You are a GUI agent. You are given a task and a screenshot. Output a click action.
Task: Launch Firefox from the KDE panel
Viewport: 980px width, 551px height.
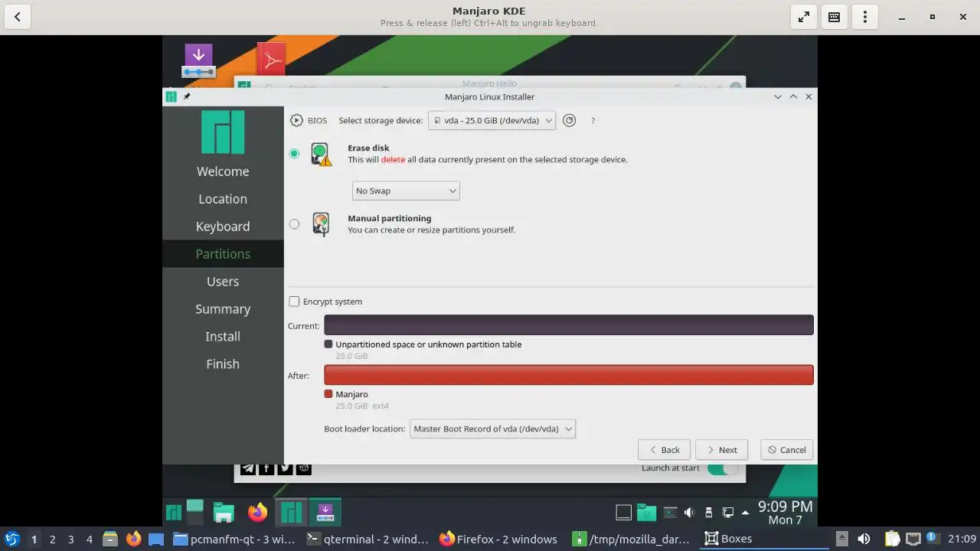pyautogui.click(x=258, y=512)
